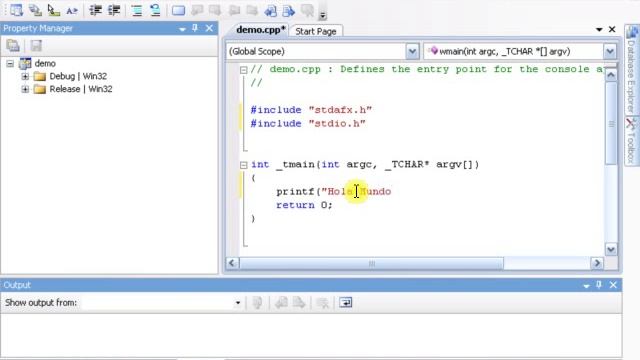
Task: Open the (Global Scope) dropdown
Action: (412, 51)
